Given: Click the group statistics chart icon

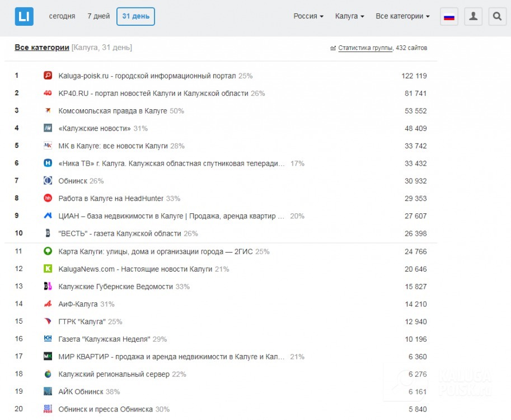Looking at the screenshot, I should coord(332,48).
